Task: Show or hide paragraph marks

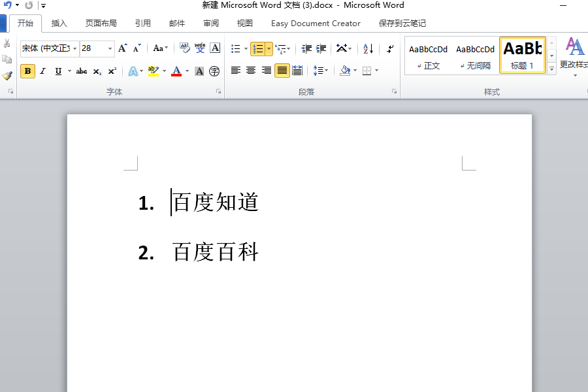Action: pos(391,48)
